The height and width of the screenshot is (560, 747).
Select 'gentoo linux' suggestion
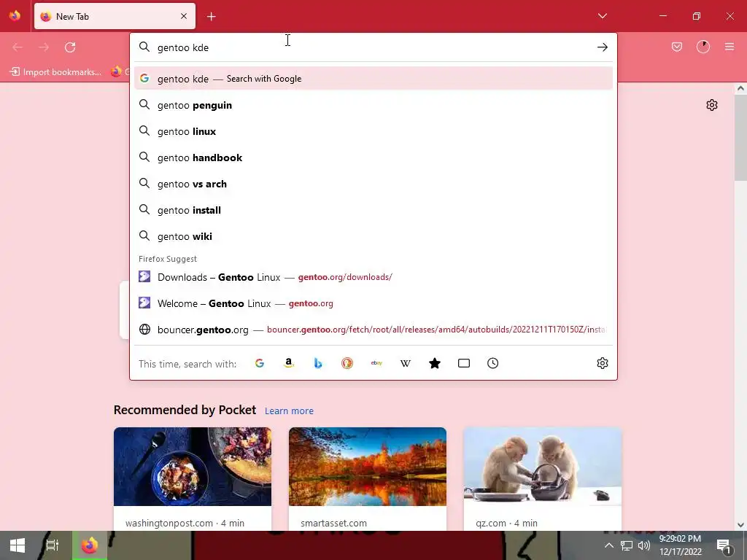tap(373, 131)
